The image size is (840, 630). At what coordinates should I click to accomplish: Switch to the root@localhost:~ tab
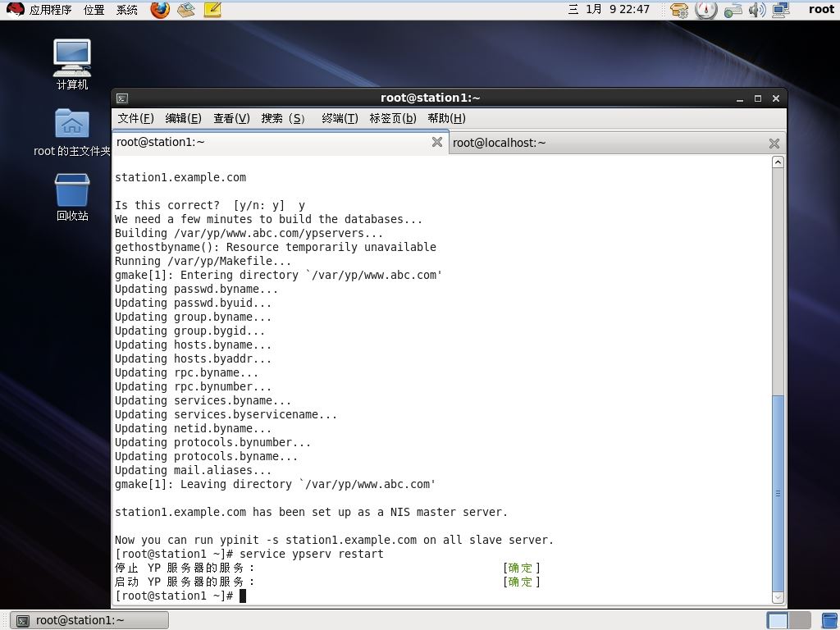tap(617, 143)
